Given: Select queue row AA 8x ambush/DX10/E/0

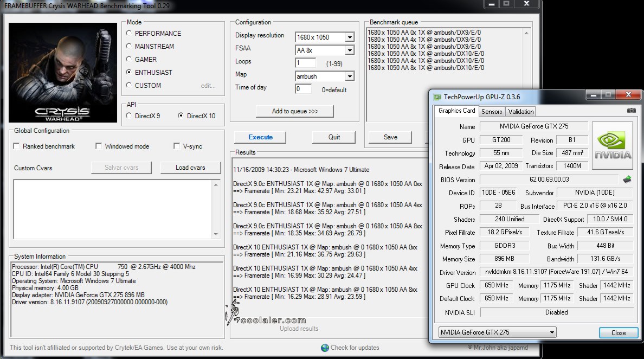Looking at the screenshot, I should [x=426, y=67].
